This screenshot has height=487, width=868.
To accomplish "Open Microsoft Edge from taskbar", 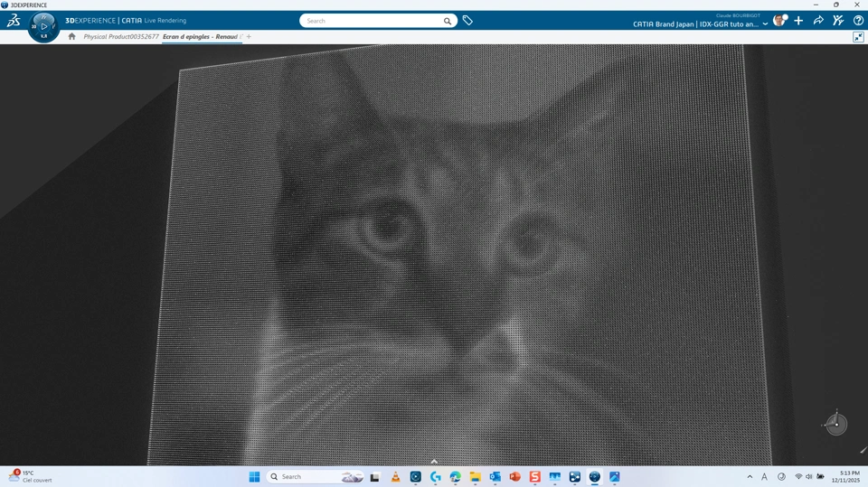I will point(455,477).
